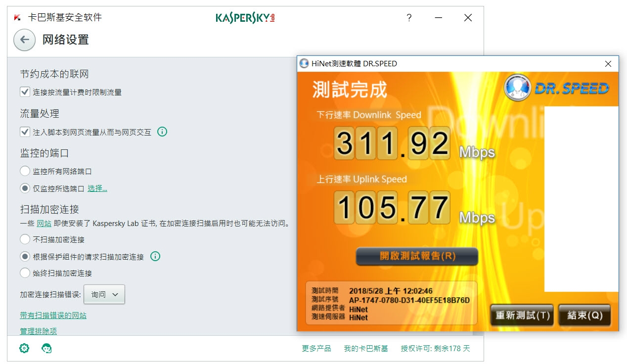
Task: Click 授权许可: 剩余178 天 license link
Action: pyautogui.click(x=435, y=348)
